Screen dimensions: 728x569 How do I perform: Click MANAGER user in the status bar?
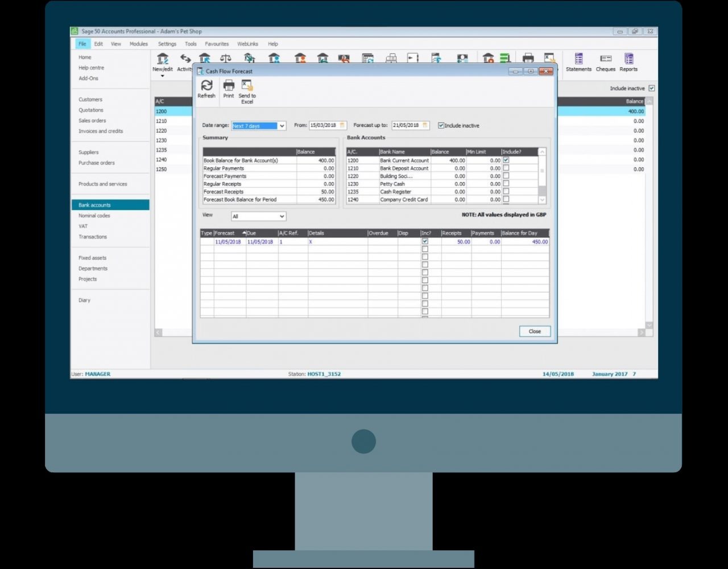click(x=98, y=374)
